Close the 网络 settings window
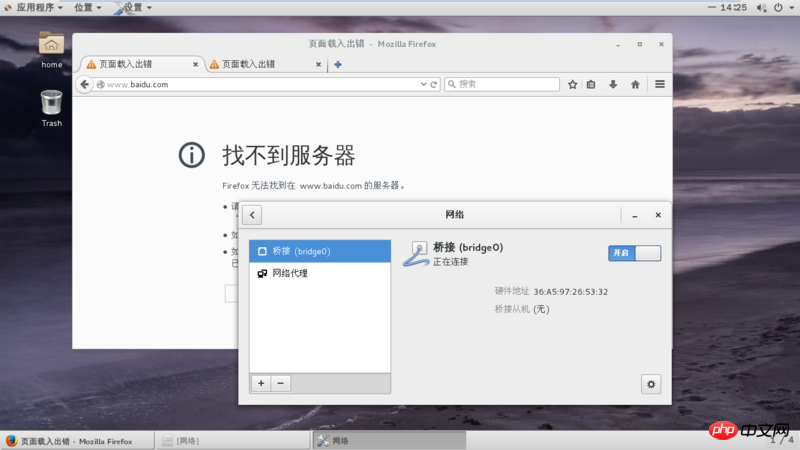800x450 pixels. tap(658, 215)
